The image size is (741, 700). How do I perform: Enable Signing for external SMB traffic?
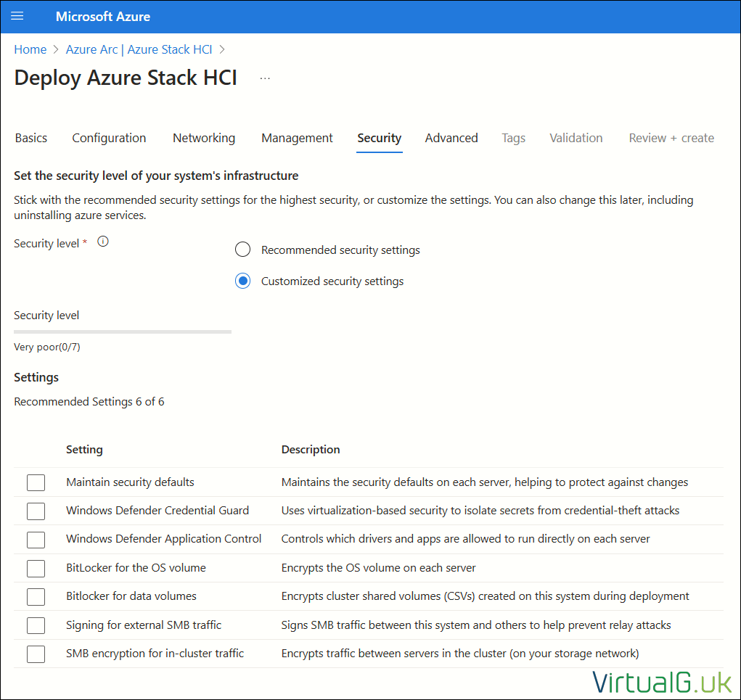[x=36, y=625]
